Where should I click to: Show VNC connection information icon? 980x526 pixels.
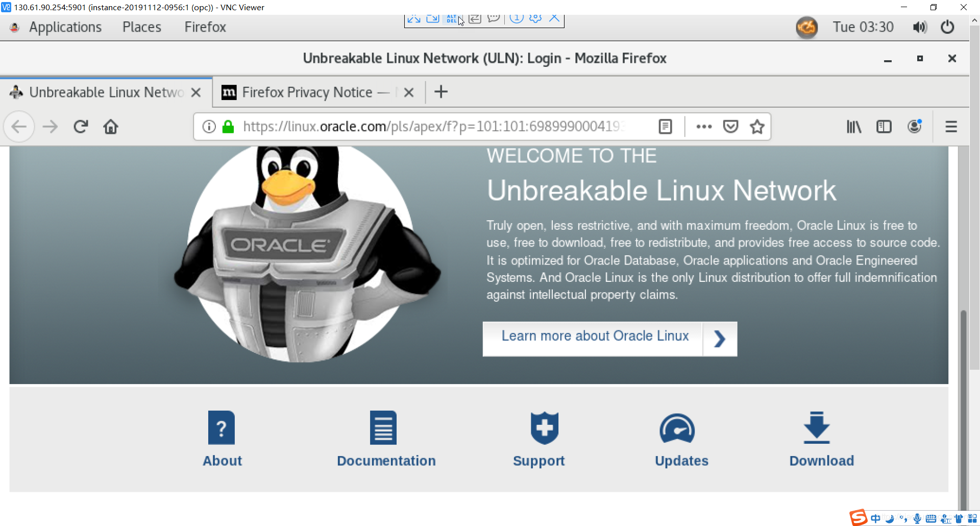click(x=517, y=19)
